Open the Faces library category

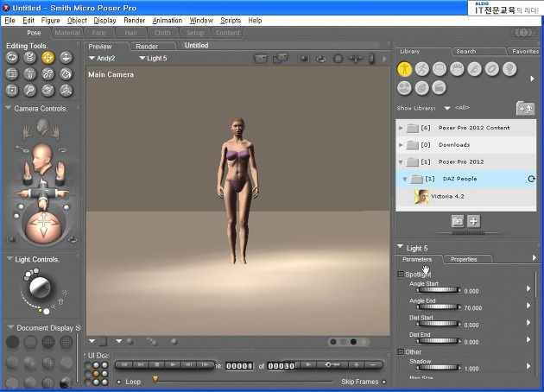pyautogui.click(x=440, y=69)
